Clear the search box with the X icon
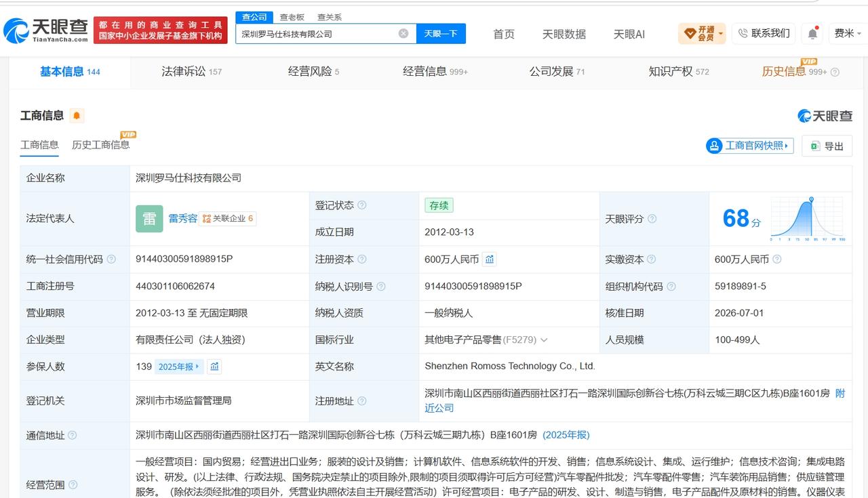The height and width of the screenshot is (498, 868). (x=403, y=33)
